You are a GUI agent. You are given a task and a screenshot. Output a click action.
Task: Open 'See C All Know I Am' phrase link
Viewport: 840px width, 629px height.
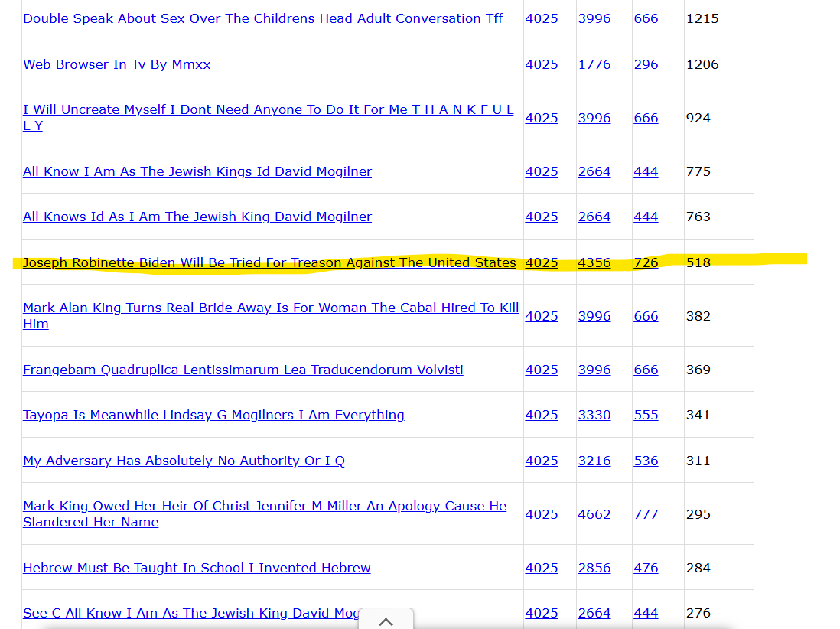(191, 613)
